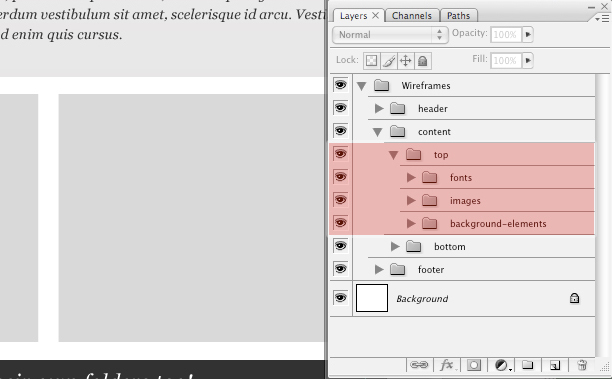Select the header layer name
The image size is (612, 379).
click(432, 109)
